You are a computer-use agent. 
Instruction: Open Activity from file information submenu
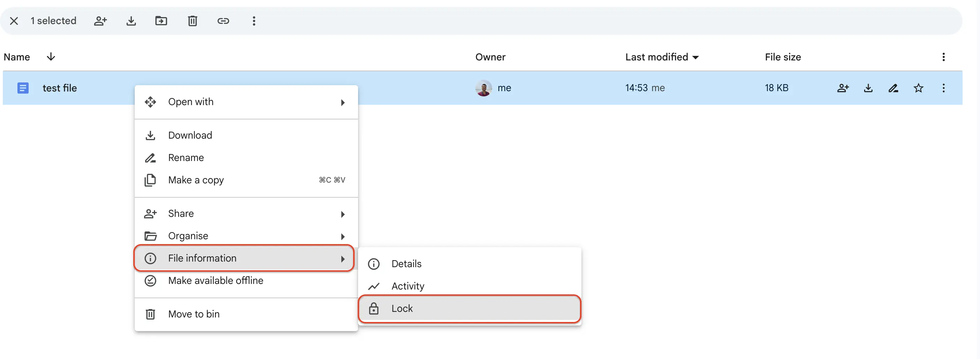tap(469, 286)
